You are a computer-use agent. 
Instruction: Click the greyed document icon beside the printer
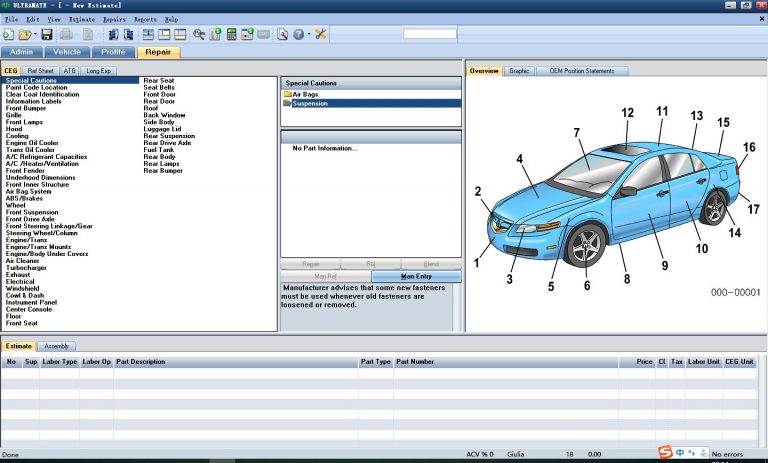pyautogui.click(x=88, y=34)
